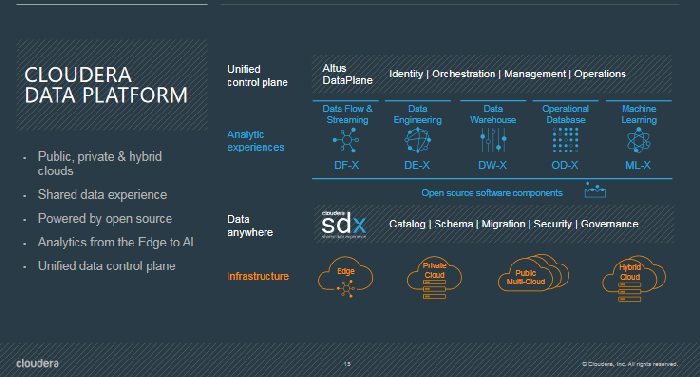The width and height of the screenshot is (700, 377).
Task: Click the Data Flow & Streaming network icon
Action: click(x=346, y=140)
